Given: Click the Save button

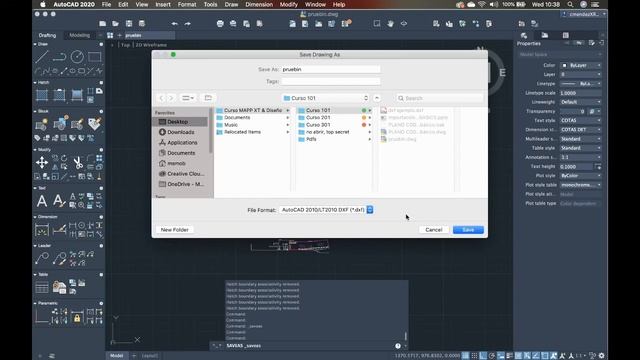Looking at the screenshot, I should (468, 230).
